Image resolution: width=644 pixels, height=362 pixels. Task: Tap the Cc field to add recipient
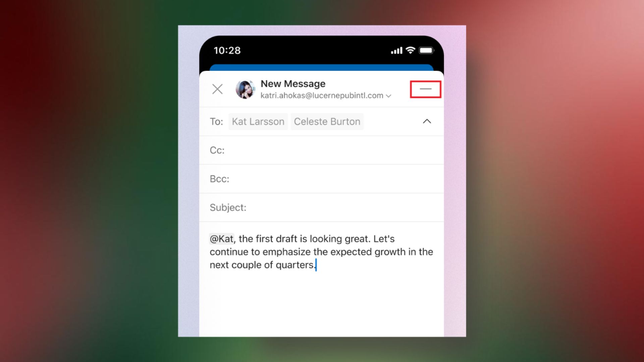tap(322, 150)
